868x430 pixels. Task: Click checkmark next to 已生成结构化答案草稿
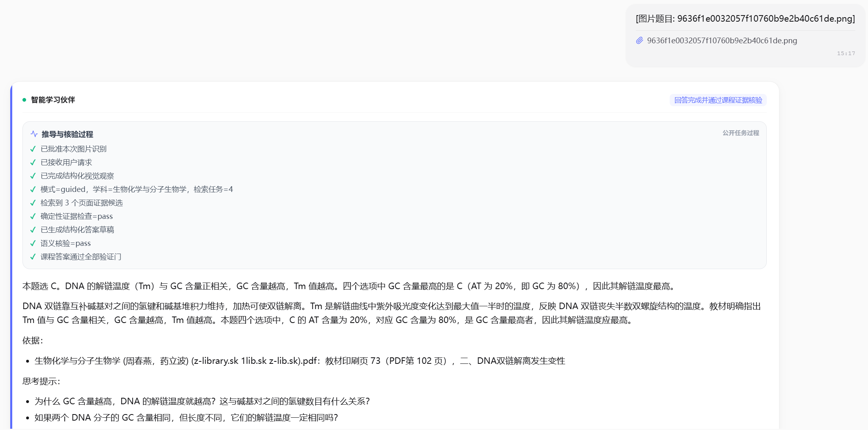[33, 230]
